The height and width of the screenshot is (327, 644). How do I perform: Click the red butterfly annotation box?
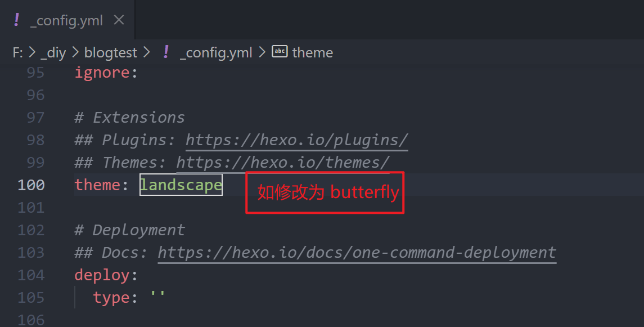pos(325,192)
